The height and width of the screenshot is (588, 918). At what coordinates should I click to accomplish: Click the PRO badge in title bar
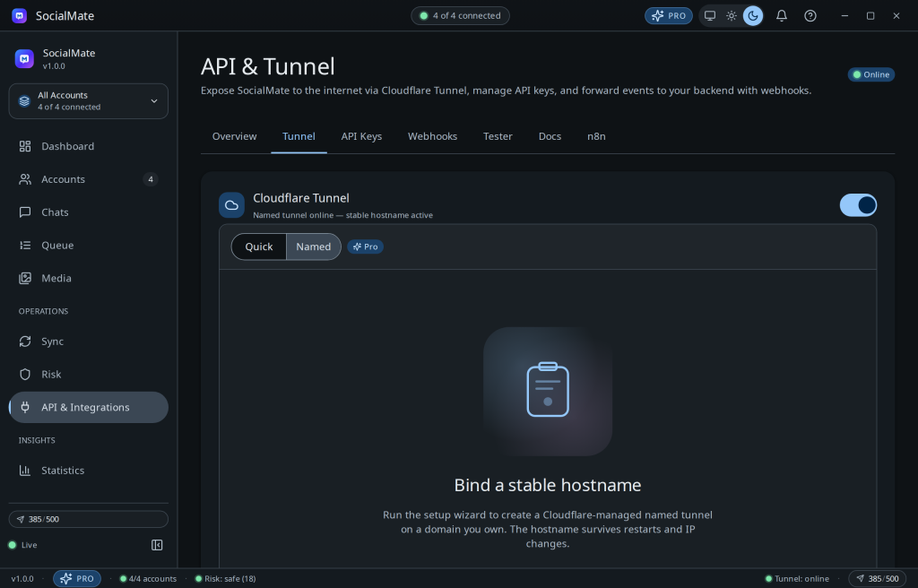click(669, 16)
